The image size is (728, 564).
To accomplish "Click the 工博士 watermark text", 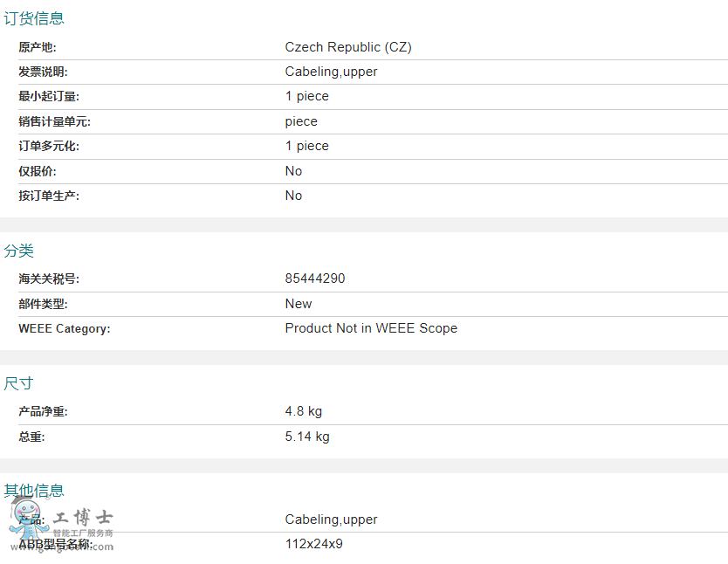I will click(84, 517).
